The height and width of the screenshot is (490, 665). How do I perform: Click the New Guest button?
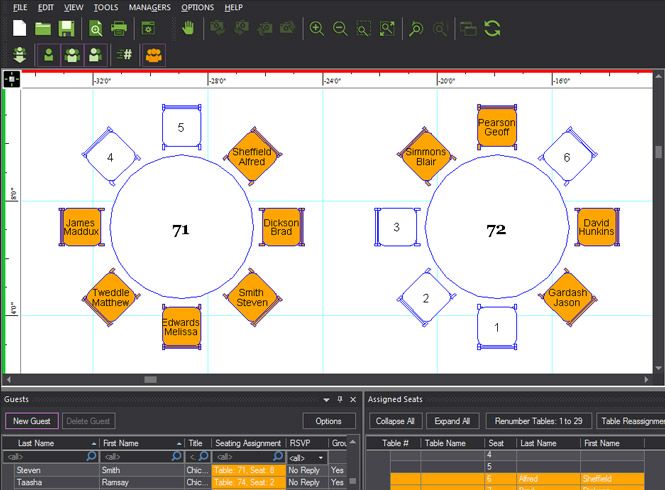(x=32, y=421)
